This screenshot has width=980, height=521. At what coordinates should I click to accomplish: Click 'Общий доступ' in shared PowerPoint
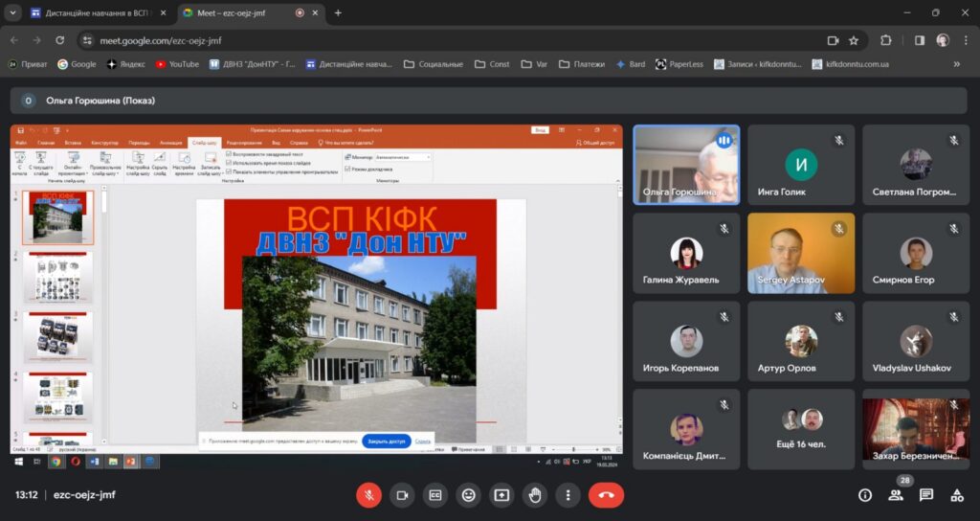pyautogui.click(x=595, y=144)
